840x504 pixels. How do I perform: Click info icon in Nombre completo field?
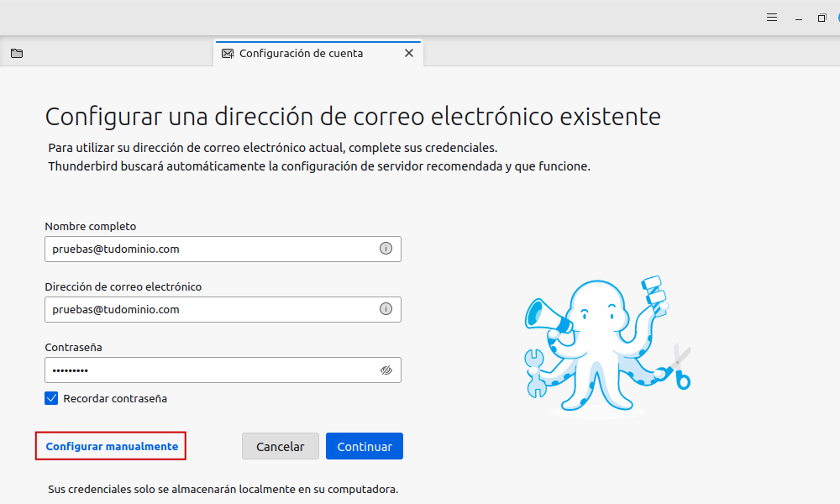tap(386, 249)
